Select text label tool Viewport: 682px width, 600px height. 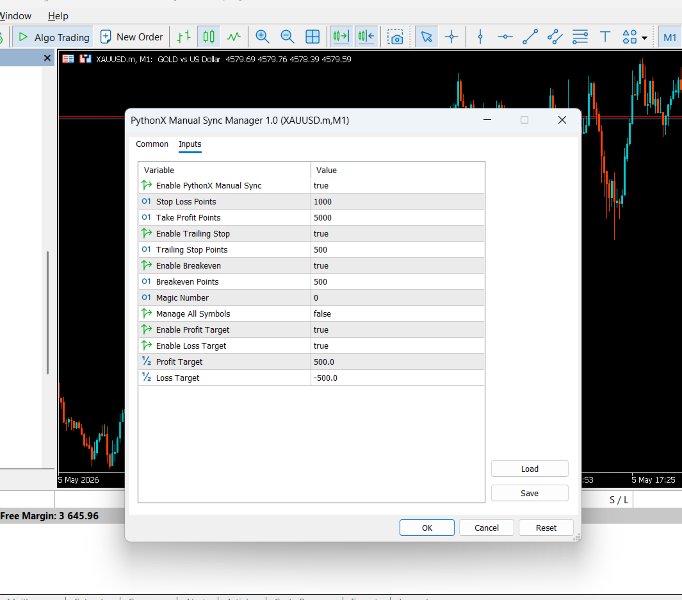click(605, 37)
